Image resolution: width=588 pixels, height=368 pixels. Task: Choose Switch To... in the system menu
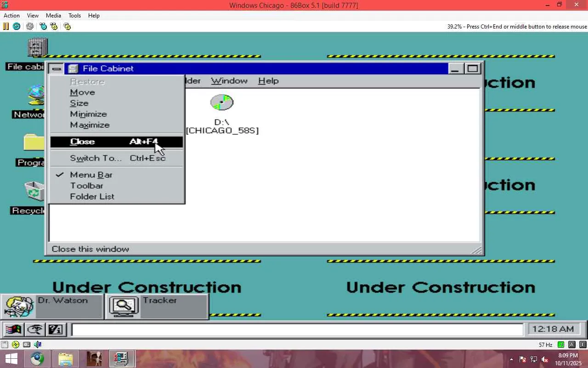click(117, 158)
